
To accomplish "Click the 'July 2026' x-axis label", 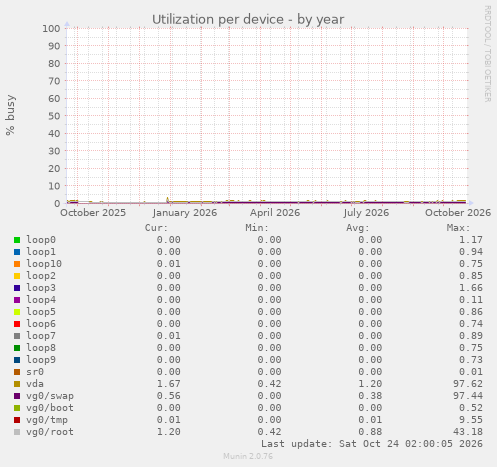I will pos(366,213).
